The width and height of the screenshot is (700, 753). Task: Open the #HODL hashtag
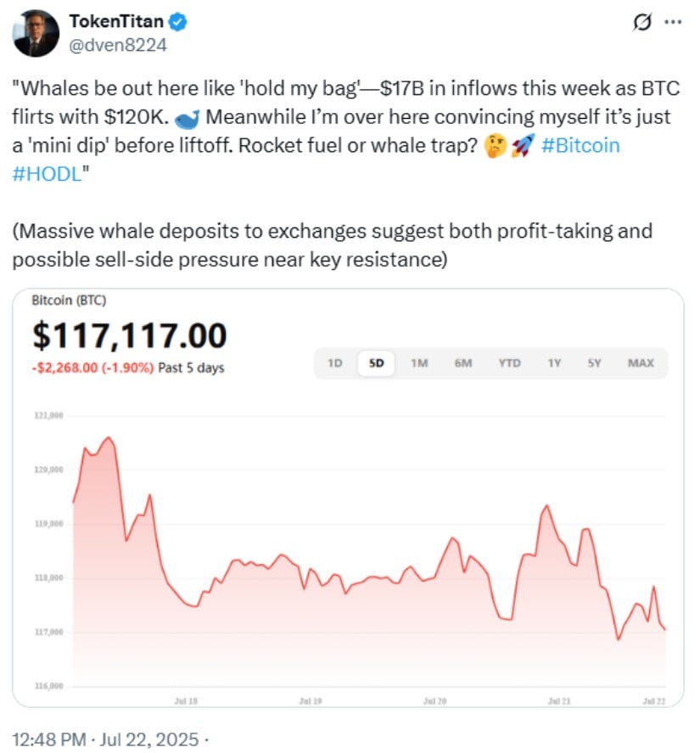point(47,174)
